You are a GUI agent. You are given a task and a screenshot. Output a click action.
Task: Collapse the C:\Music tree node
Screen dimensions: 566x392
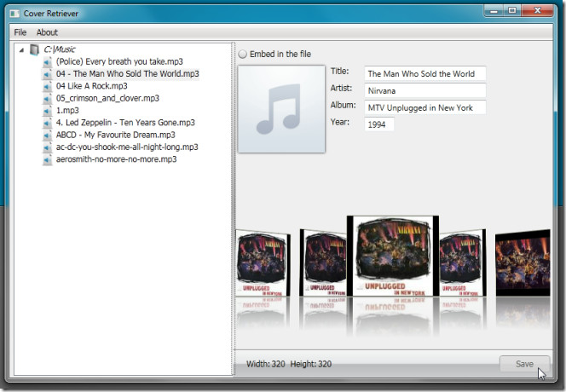click(x=21, y=49)
